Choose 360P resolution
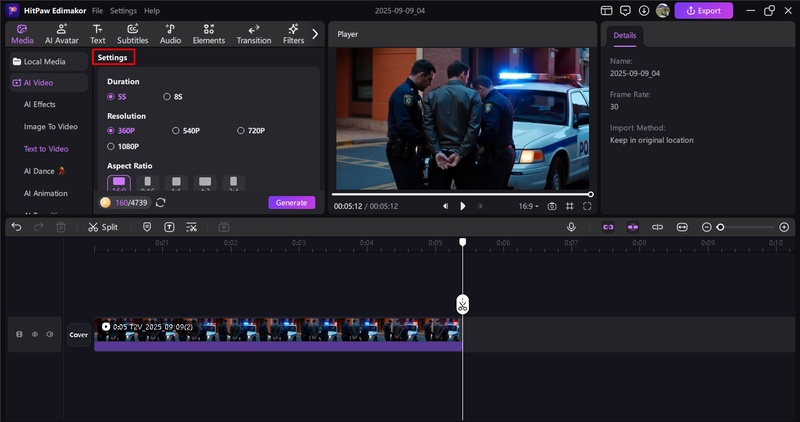 click(x=121, y=131)
